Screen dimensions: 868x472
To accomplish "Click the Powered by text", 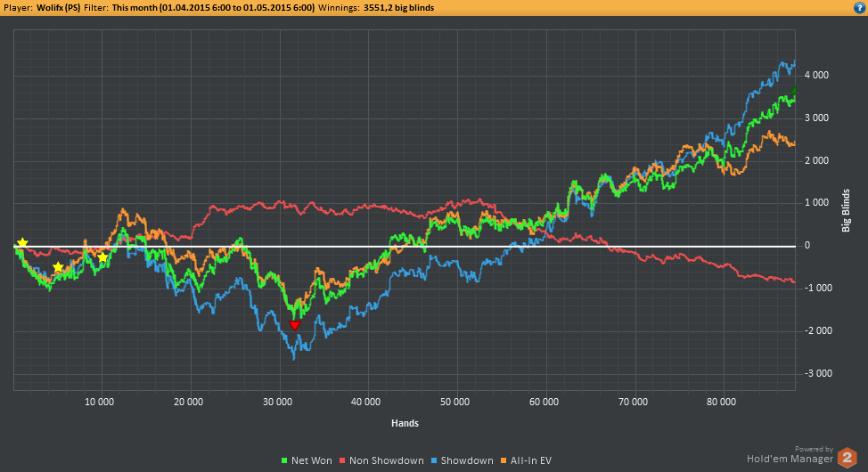I will click(x=814, y=450).
